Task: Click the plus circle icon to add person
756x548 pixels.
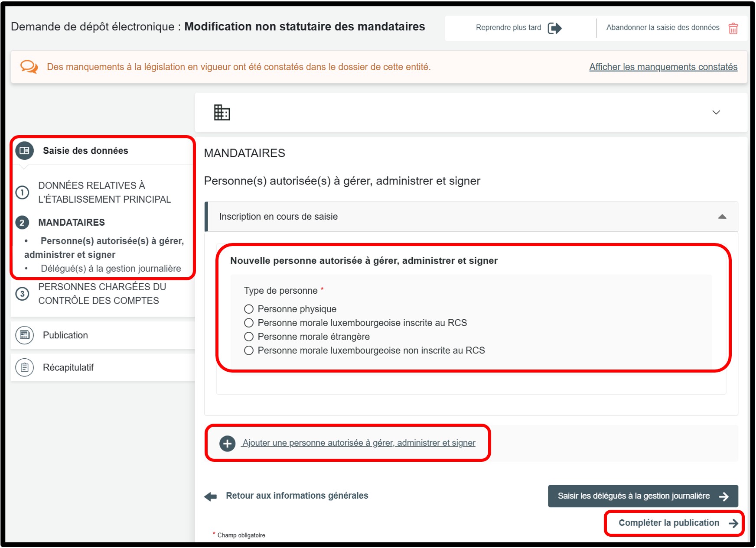Action: click(227, 443)
